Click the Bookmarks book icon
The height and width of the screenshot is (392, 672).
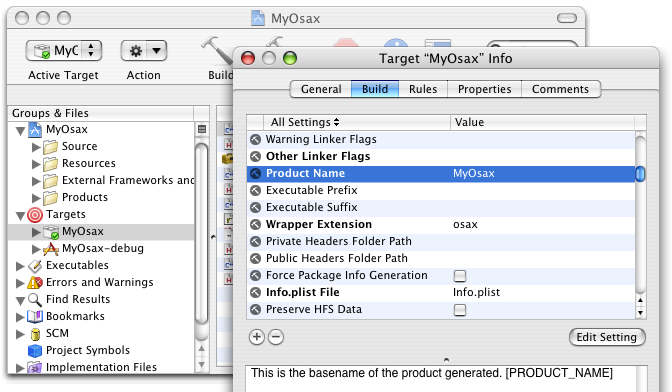pyautogui.click(x=35, y=317)
